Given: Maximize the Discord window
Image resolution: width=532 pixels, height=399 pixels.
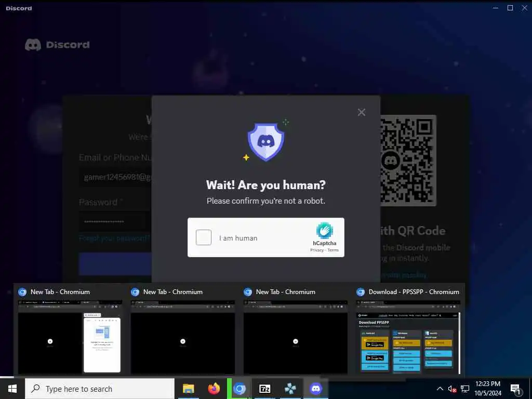Looking at the screenshot, I should [510, 8].
